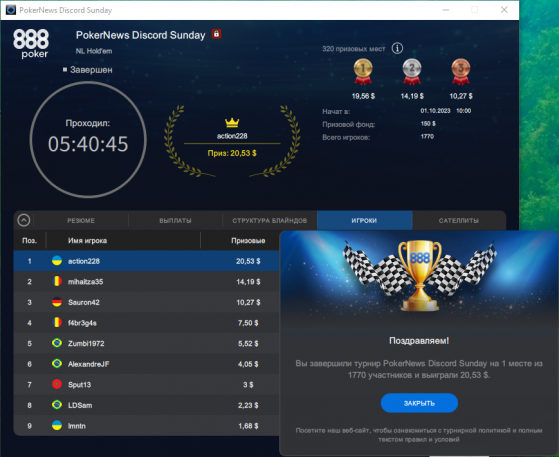Image resolution: width=559 pixels, height=457 pixels.
Task: Select the mihaitza35 player row
Action: [146, 282]
